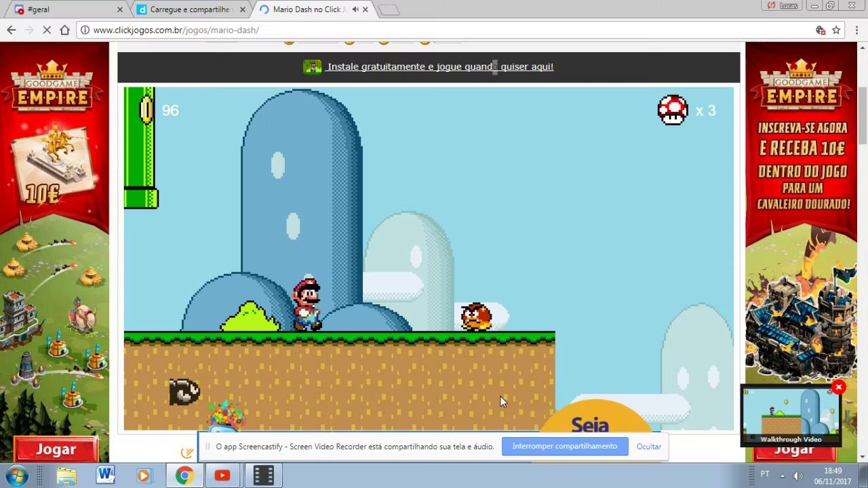Click the coin counter icon in the game

146,110
